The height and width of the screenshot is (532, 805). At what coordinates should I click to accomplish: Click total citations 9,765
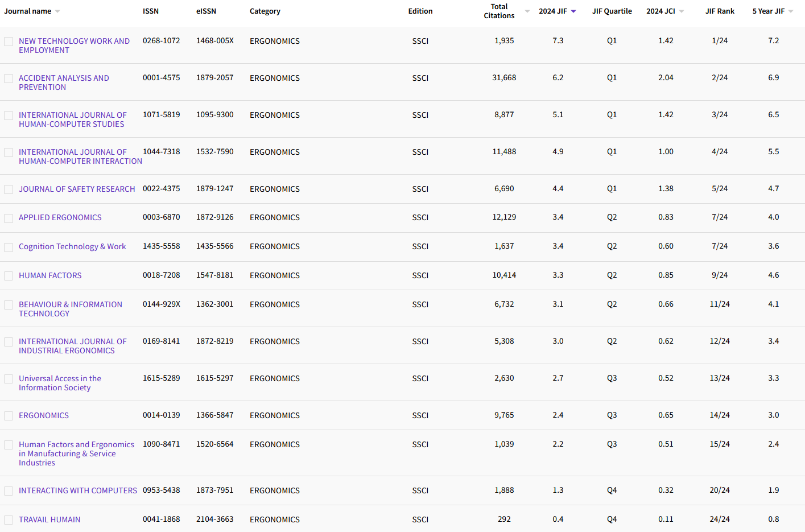point(504,415)
